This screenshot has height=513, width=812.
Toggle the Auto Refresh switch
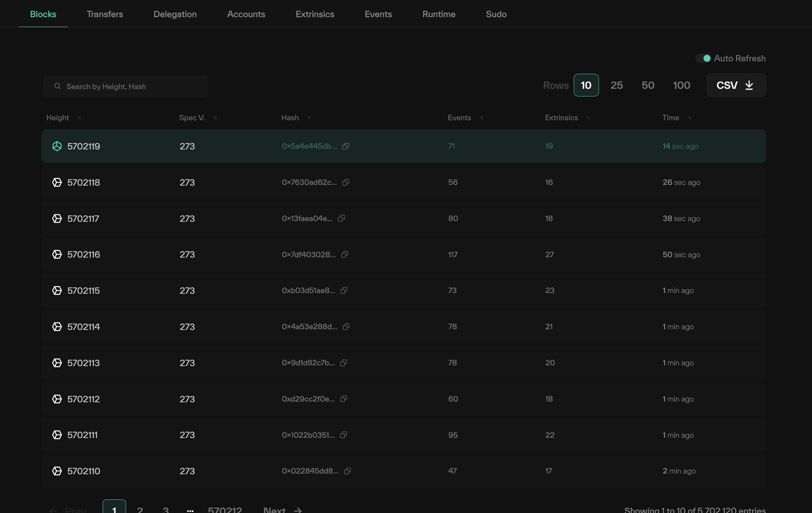click(x=703, y=58)
